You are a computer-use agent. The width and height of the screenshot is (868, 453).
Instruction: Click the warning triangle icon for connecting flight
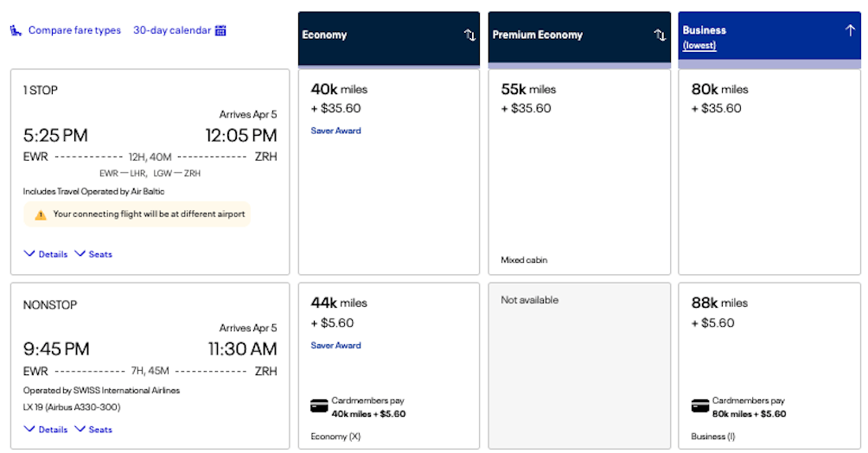(40, 214)
